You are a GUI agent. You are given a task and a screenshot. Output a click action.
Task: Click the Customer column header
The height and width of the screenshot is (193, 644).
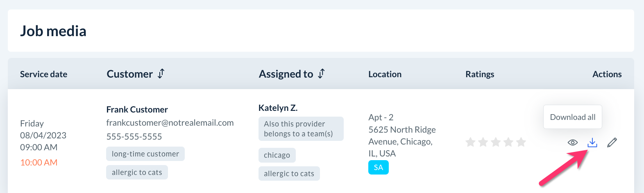tap(129, 74)
